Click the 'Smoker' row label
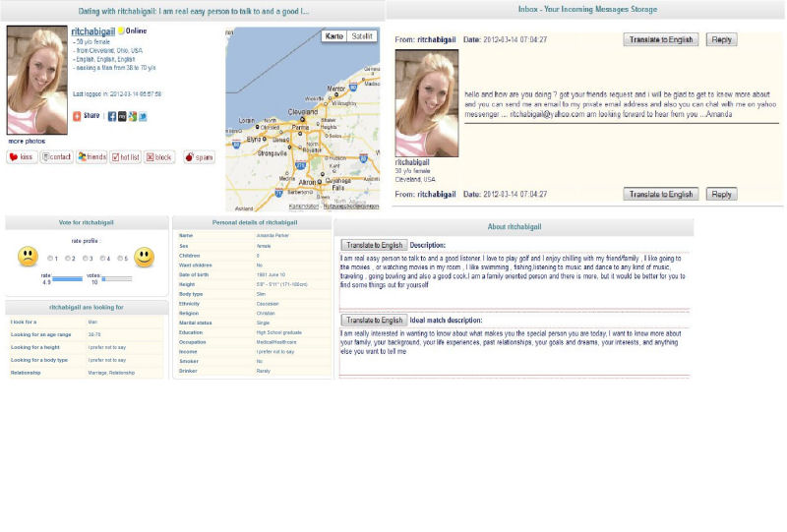This screenshot has width=787, height=532. [189, 361]
